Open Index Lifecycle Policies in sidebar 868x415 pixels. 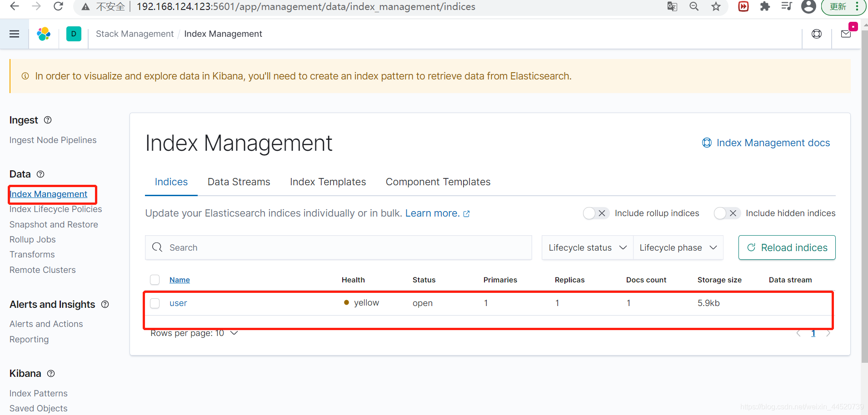pyautogui.click(x=55, y=209)
